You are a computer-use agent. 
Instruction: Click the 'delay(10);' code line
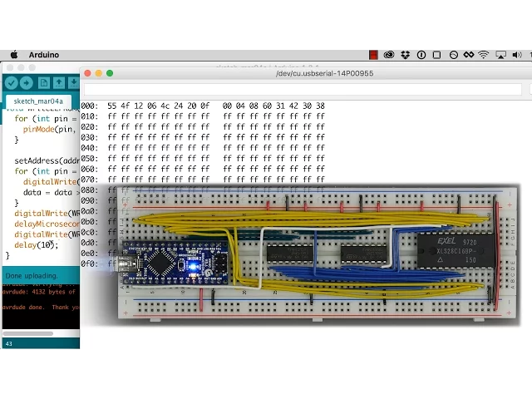37,245
